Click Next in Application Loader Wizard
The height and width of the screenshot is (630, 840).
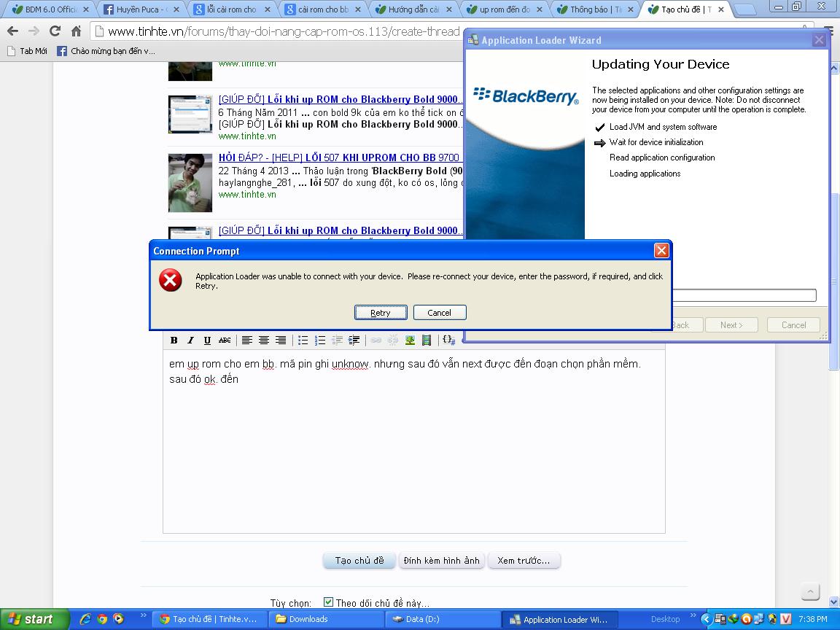click(x=731, y=324)
